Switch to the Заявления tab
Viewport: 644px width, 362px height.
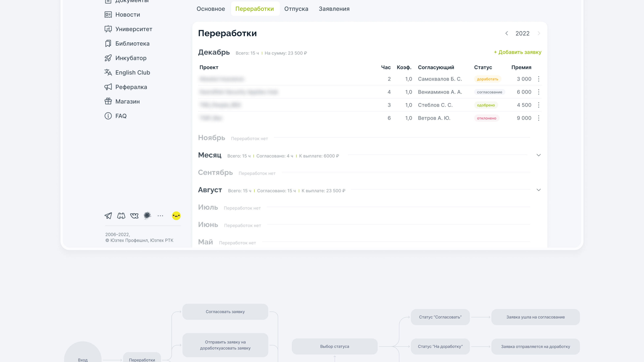coord(334,9)
